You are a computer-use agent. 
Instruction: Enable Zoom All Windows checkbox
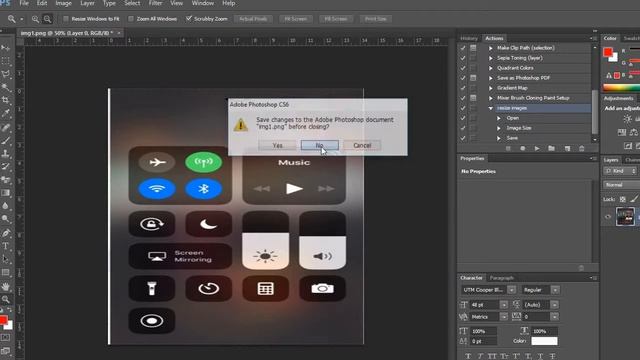(x=131, y=19)
